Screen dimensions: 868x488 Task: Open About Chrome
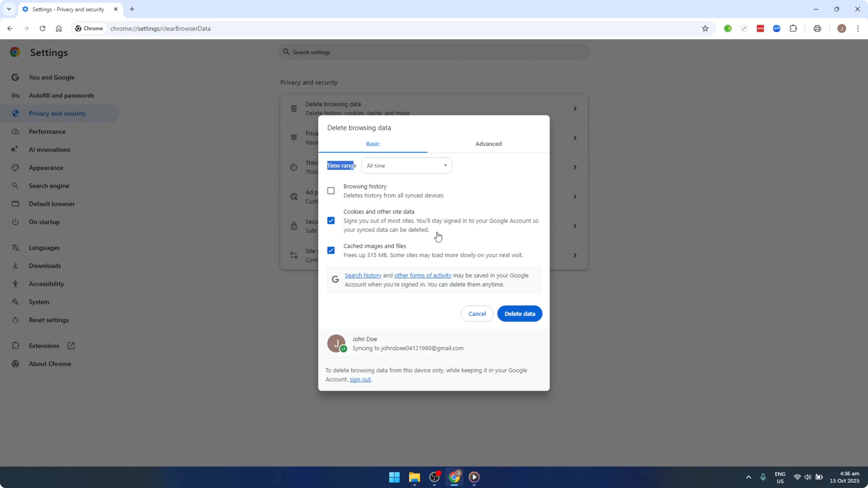coord(50,364)
